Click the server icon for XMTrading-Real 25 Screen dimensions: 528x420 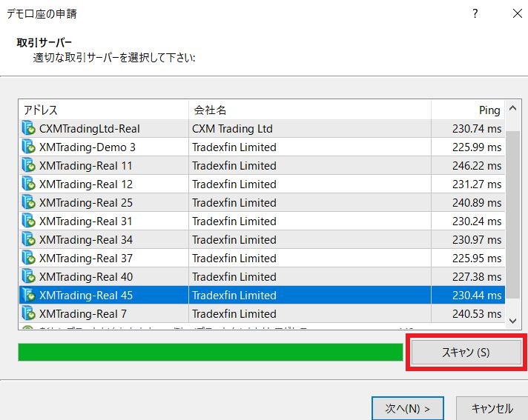29,203
